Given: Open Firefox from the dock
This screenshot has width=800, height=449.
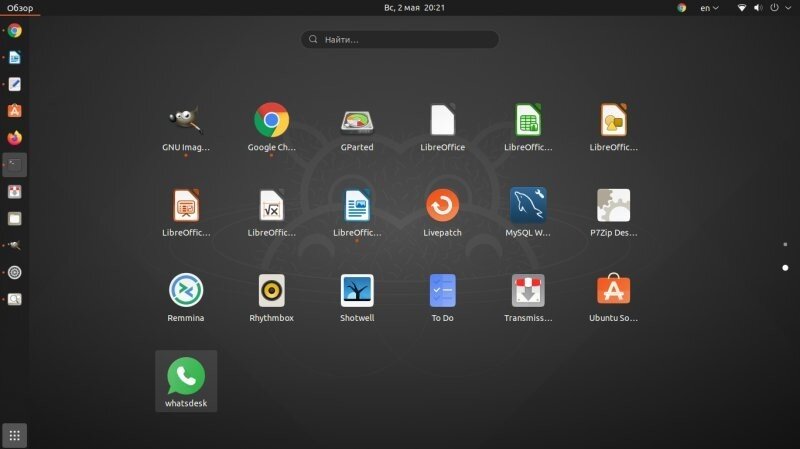Looking at the screenshot, I should point(14,138).
